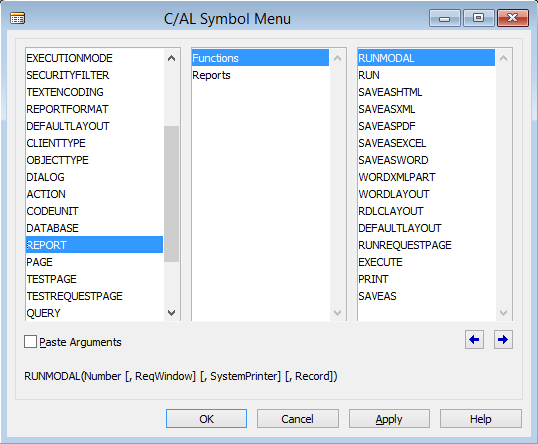The width and height of the screenshot is (538, 444).
Task: Click the left list scroll-down arrow
Action: (x=172, y=313)
